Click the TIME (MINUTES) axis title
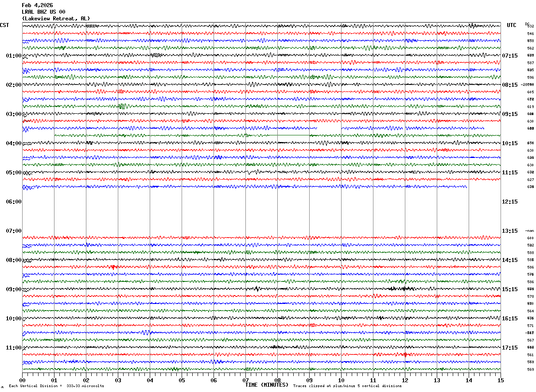This screenshot has width=536, height=392. pos(267,385)
